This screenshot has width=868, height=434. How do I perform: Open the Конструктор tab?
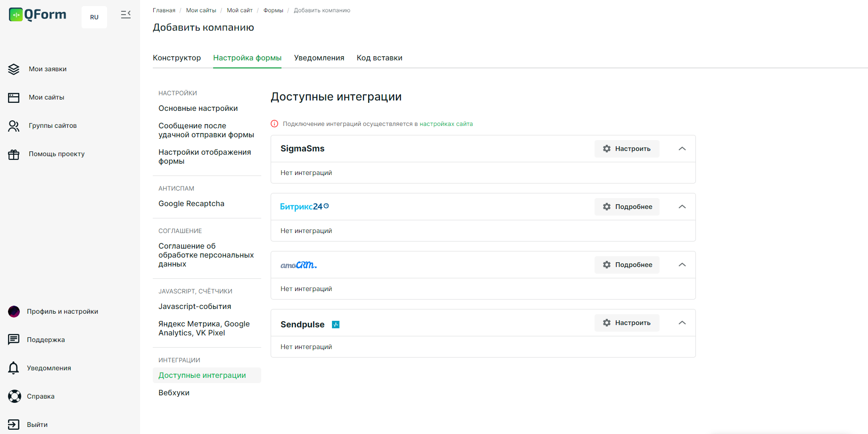177,58
